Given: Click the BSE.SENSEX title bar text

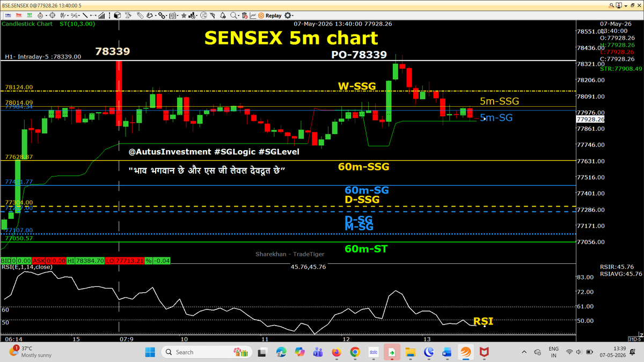Looking at the screenshot, I should [x=41, y=4].
